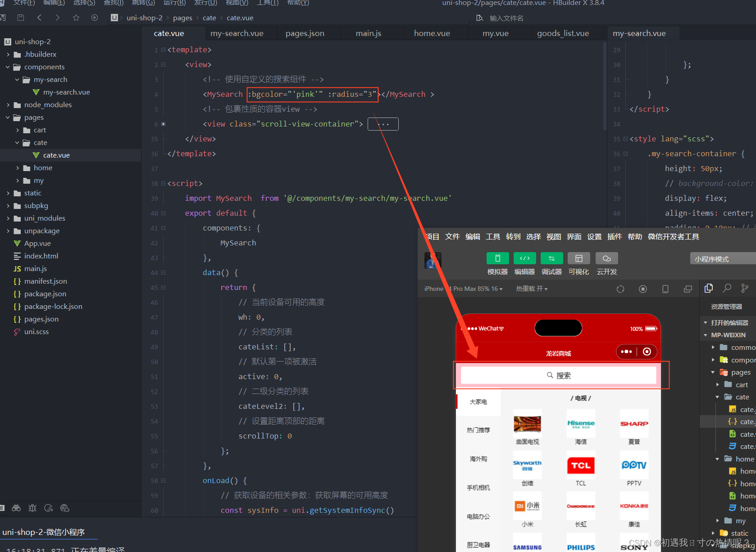Screen dimensions: 756x552
Task: Go back with the left arrow toolbar icon
Action: (x=39, y=18)
